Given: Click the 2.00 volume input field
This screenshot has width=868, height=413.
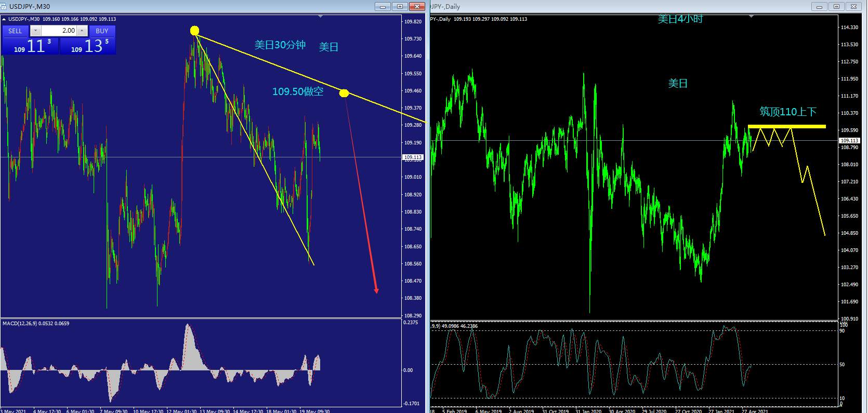Looking at the screenshot, I should (x=59, y=31).
